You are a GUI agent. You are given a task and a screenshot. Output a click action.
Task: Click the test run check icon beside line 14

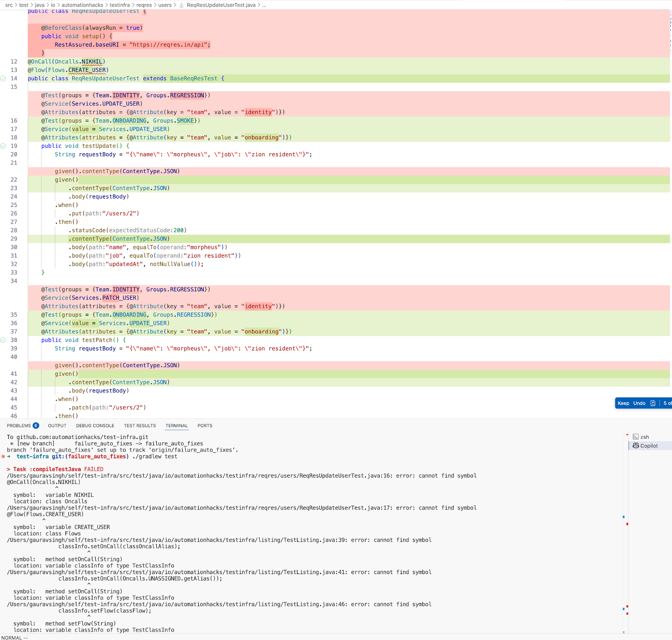(x=4, y=78)
